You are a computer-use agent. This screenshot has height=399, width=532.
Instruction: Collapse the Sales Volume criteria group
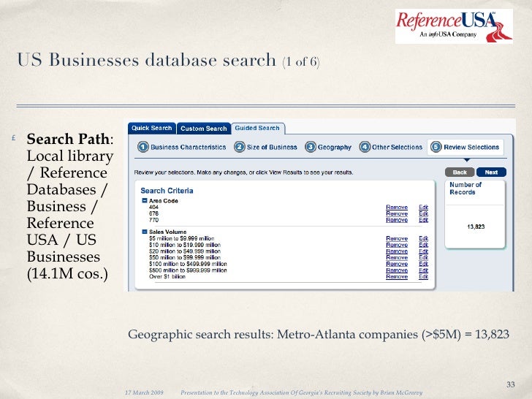click(144, 232)
